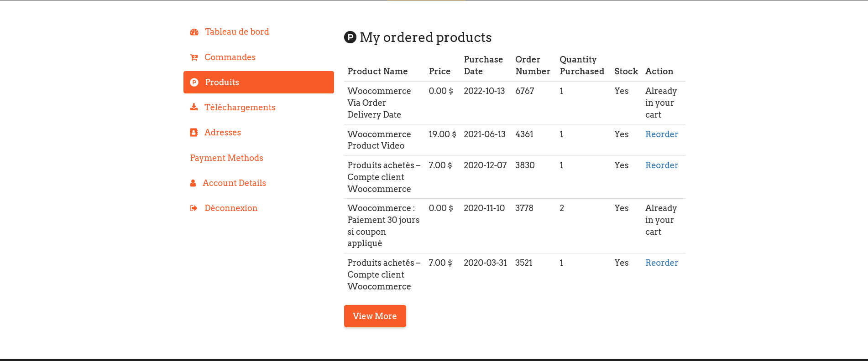
Task: Click Already in your cart for order 3778
Action: pos(661,220)
